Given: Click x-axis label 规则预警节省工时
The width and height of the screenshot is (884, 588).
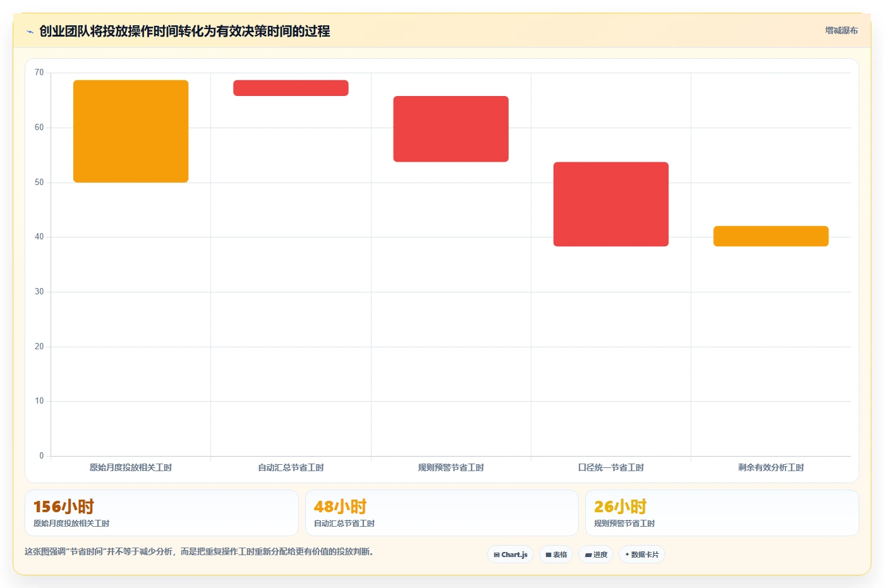Looking at the screenshot, I should [x=451, y=467].
